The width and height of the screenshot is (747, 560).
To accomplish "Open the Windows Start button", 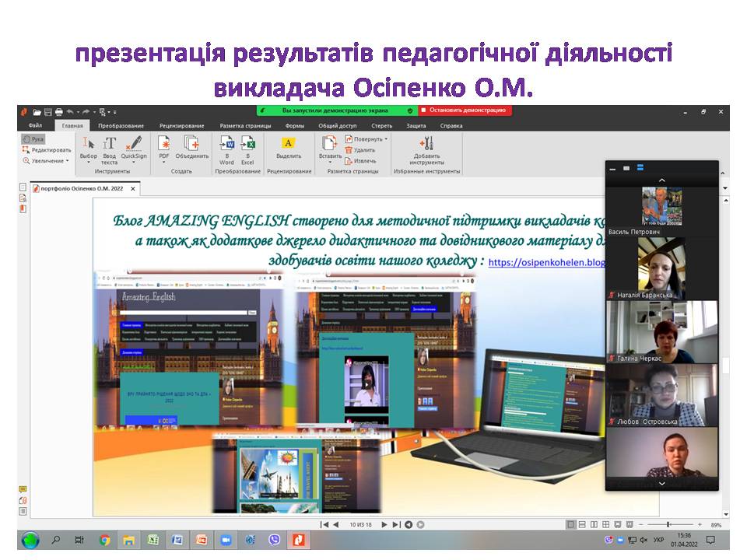I will pos(30,540).
